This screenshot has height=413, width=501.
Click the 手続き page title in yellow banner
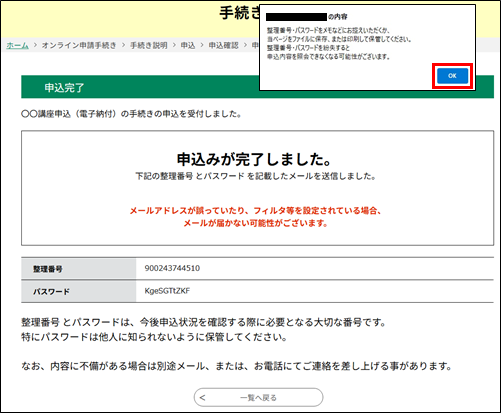(239, 13)
